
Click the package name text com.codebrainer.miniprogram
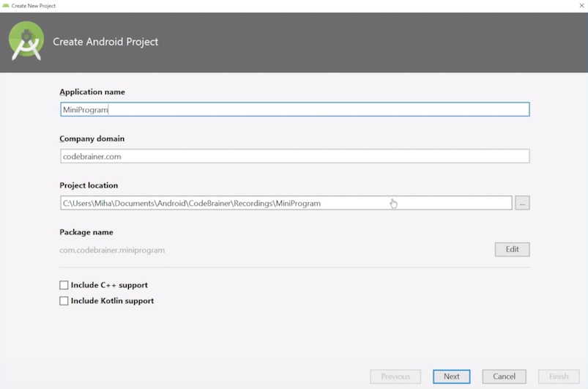click(x=112, y=251)
